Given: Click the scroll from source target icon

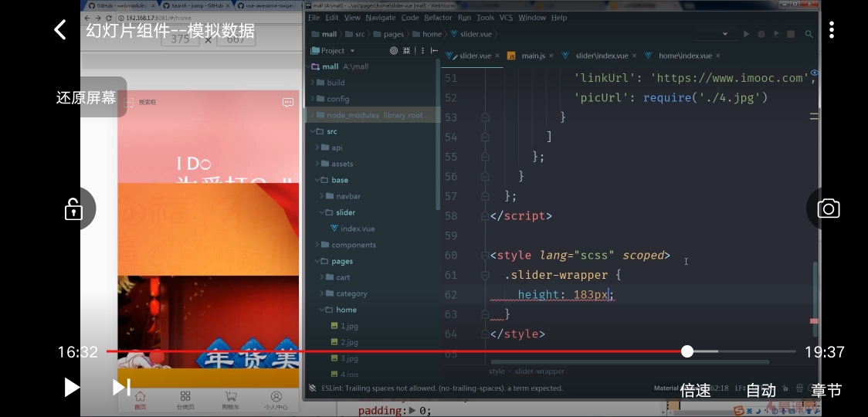Looking at the screenshot, I should pos(394,50).
